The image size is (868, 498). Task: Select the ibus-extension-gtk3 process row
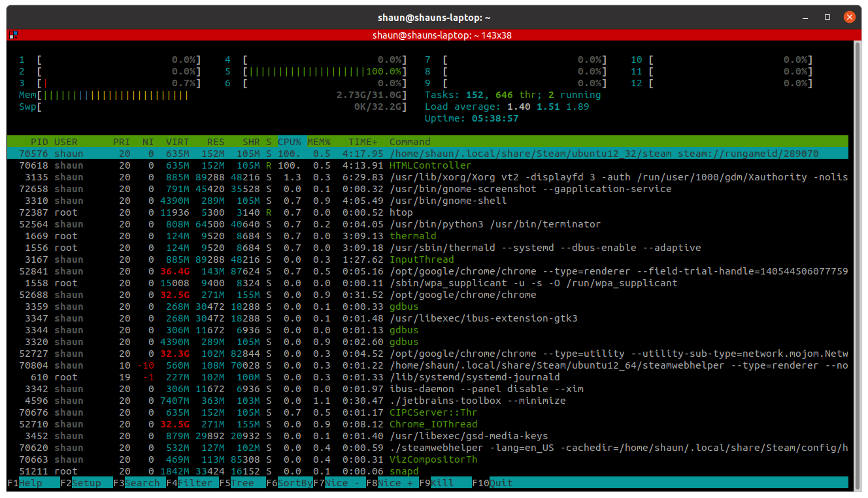427,318
